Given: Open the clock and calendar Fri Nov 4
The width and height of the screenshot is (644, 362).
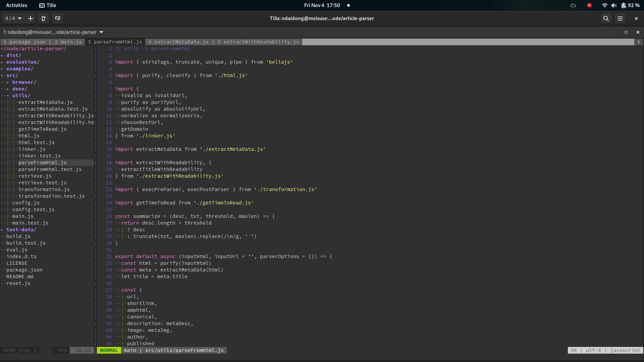Looking at the screenshot, I should (x=322, y=5).
